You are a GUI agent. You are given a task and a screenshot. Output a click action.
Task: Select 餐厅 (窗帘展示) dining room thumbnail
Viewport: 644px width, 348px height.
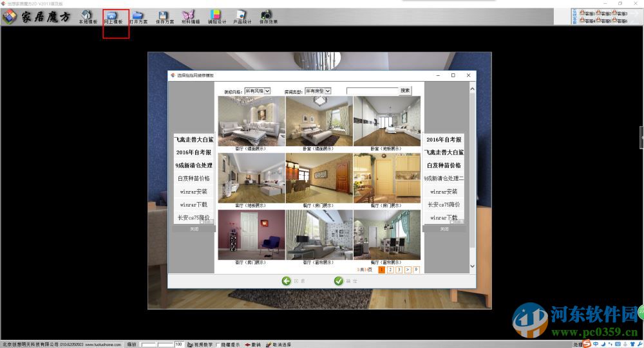point(387,235)
